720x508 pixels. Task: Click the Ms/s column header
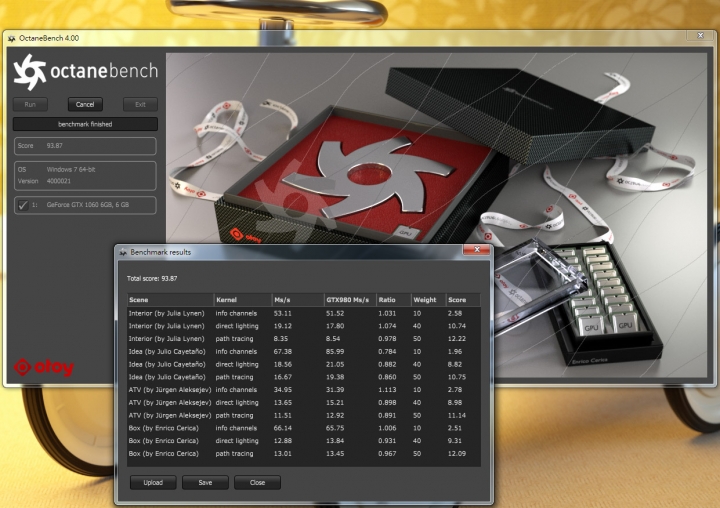pyautogui.click(x=298, y=299)
